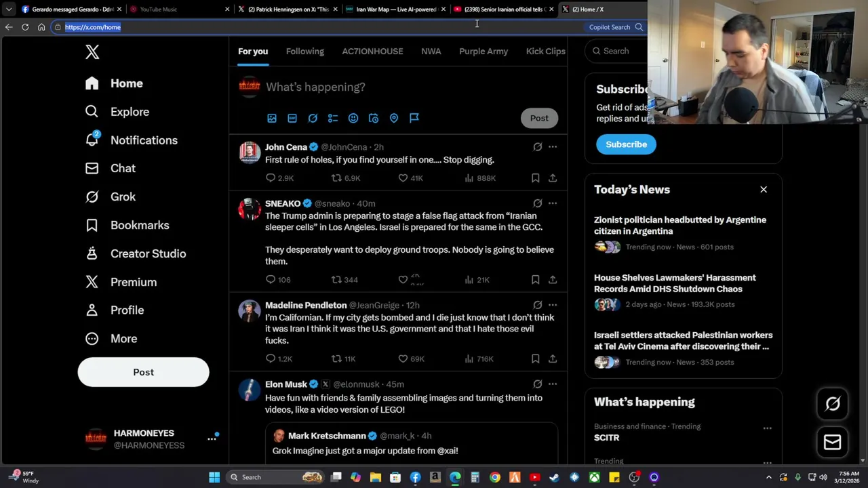Viewport: 868px width, 488px height.
Task: Open the Premium page
Action: click(121, 282)
